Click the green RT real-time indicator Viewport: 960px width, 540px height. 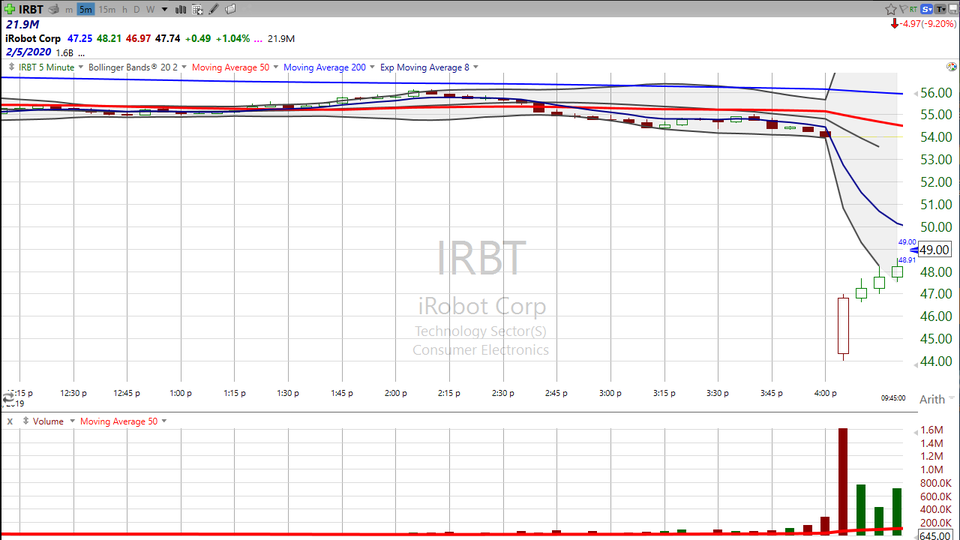[x=913, y=9]
